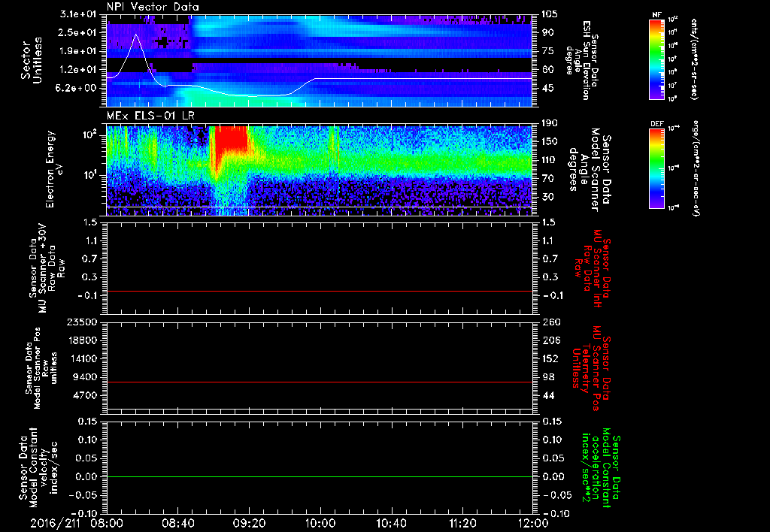Click the NPI sector spectrogram plot

[319, 60]
